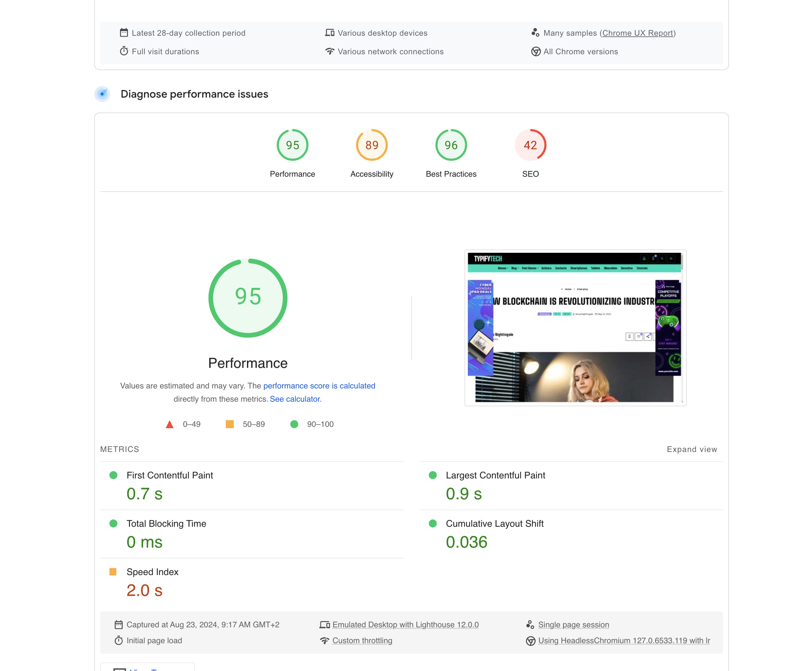Click the SEO 42 score gauge

[530, 145]
